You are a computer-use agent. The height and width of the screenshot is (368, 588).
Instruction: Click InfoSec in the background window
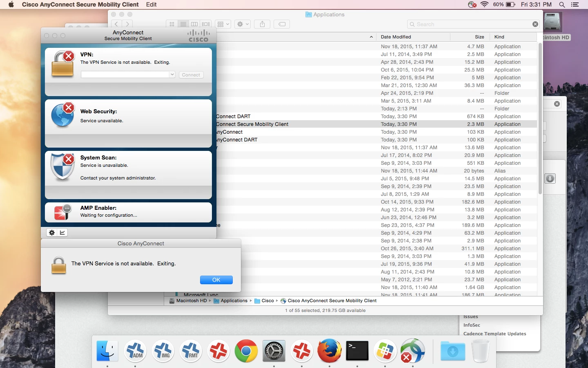pos(472,325)
